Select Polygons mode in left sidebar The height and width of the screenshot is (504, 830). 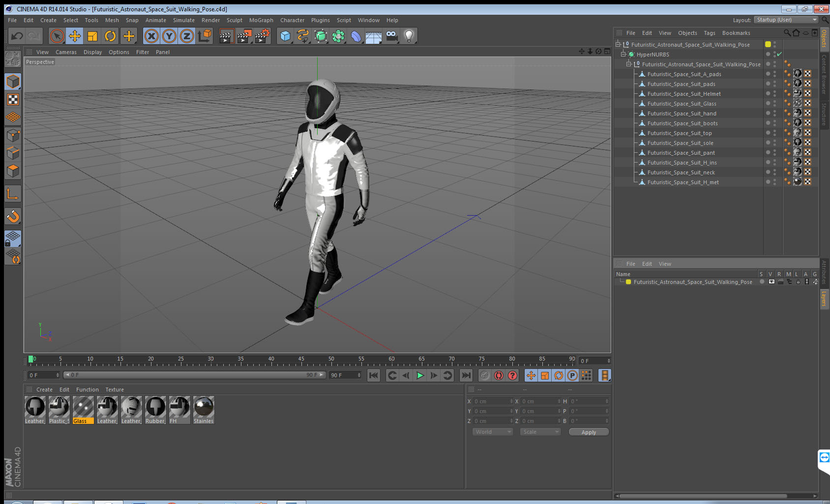(x=13, y=170)
